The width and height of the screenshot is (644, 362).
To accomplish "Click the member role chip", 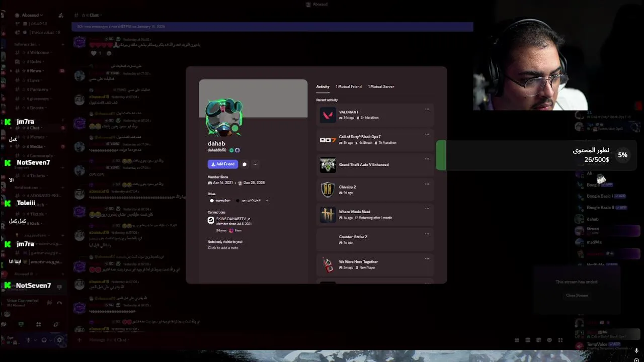I will tap(220, 201).
